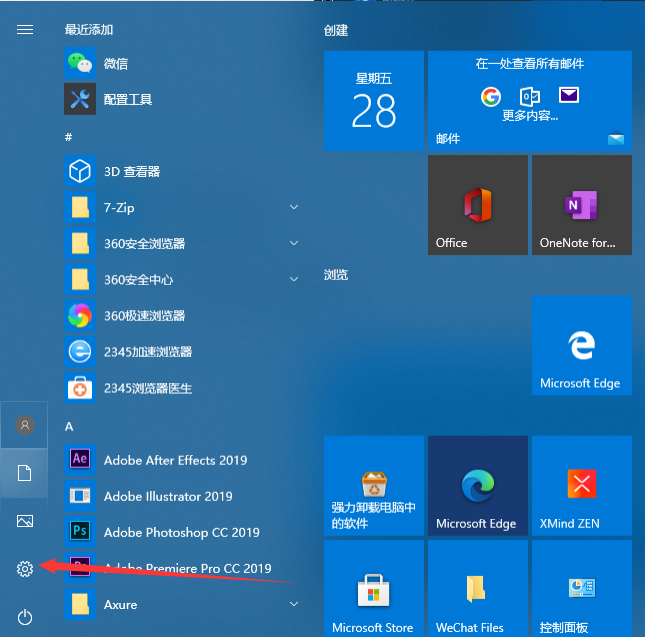The height and width of the screenshot is (637, 645).
Task: Click the 'A' alphabet section header
Action: point(69,426)
